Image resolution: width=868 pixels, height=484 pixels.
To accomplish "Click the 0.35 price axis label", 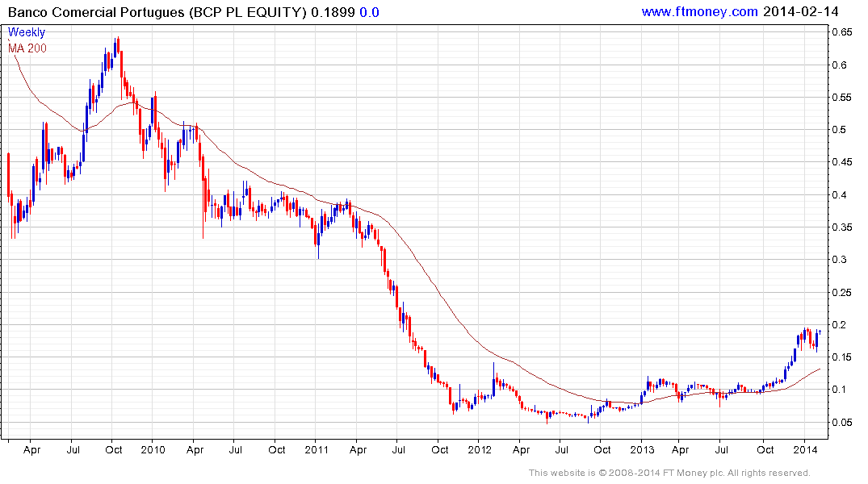I will (x=842, y=227).
